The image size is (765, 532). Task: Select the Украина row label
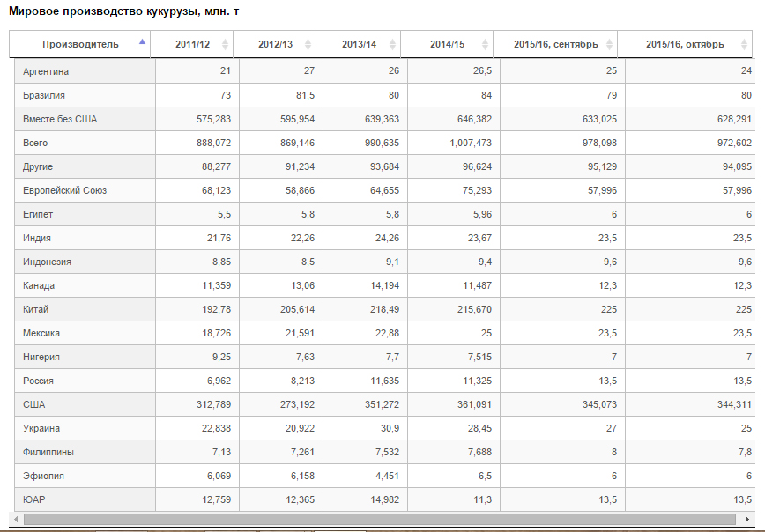coord(41,428)
